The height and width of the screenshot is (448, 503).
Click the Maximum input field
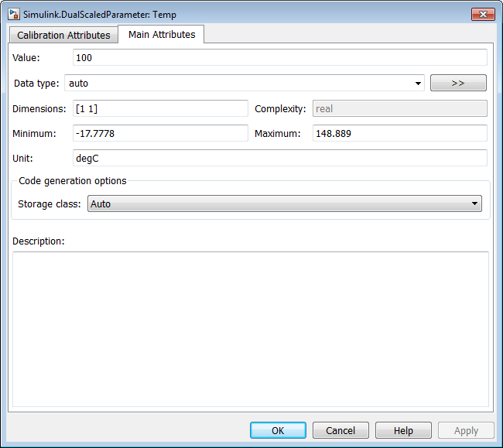point(400,133)
